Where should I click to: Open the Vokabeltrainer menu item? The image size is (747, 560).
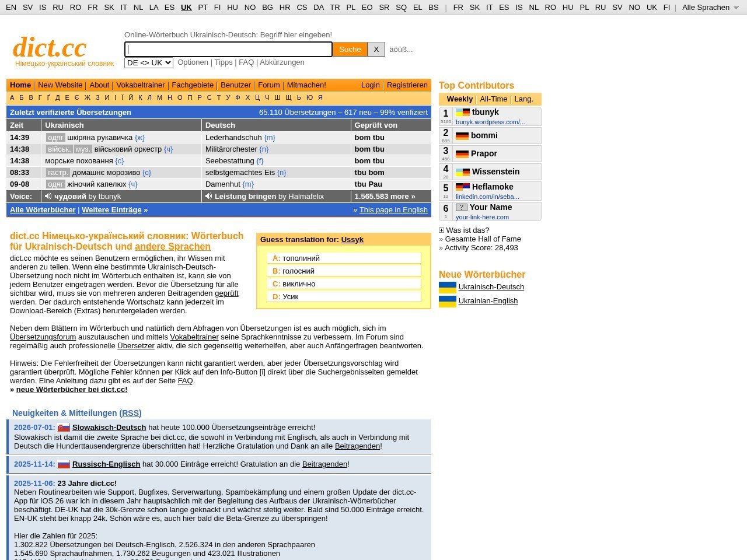tap(141, 85)
